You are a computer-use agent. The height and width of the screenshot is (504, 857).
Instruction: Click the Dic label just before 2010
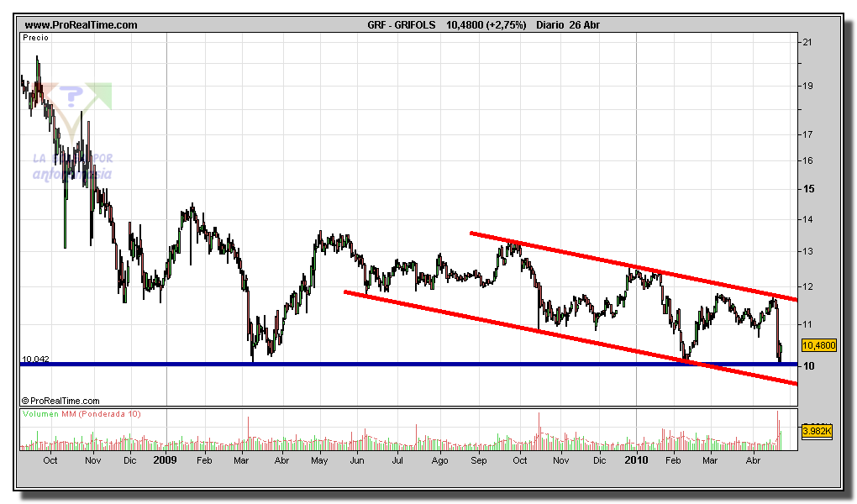pyautogui.click(x=600, y=461)
